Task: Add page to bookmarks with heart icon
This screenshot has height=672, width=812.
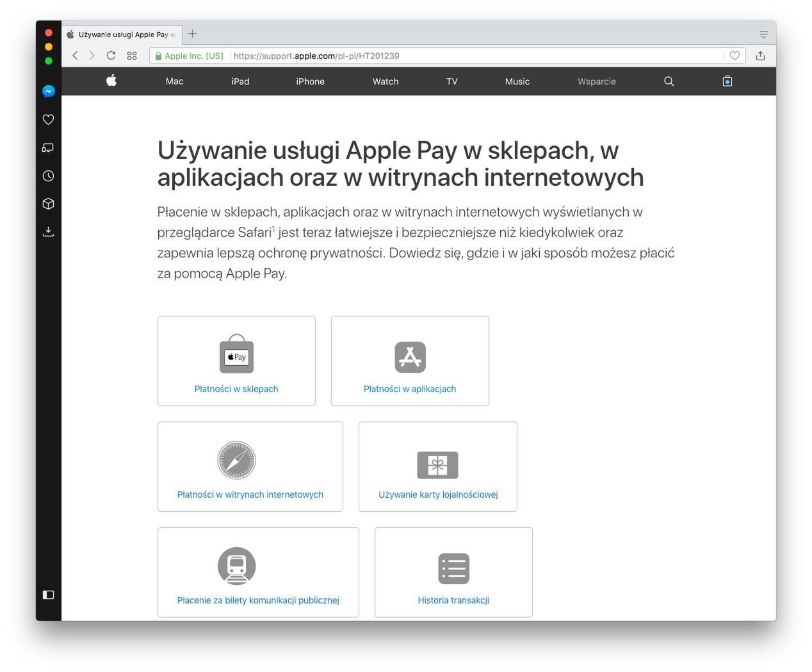Action: click(735, 56)
